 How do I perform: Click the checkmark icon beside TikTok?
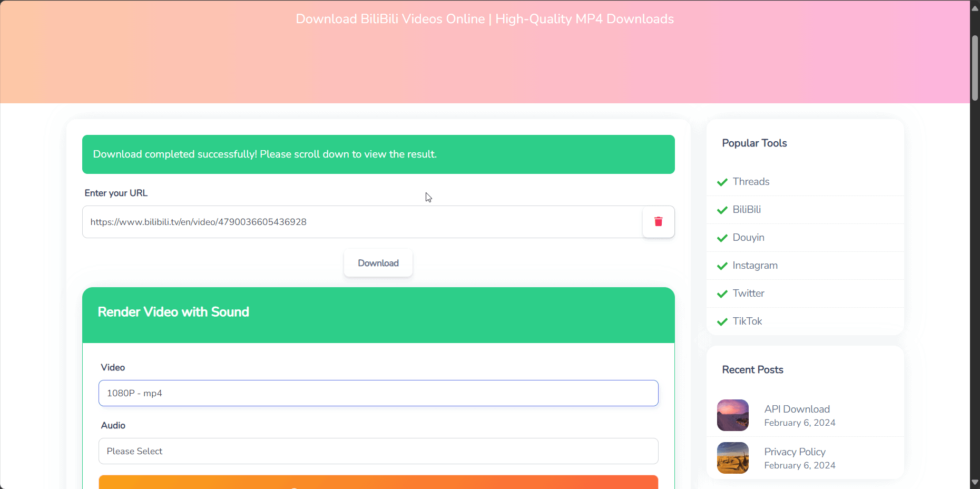click(x=722, y=322)
